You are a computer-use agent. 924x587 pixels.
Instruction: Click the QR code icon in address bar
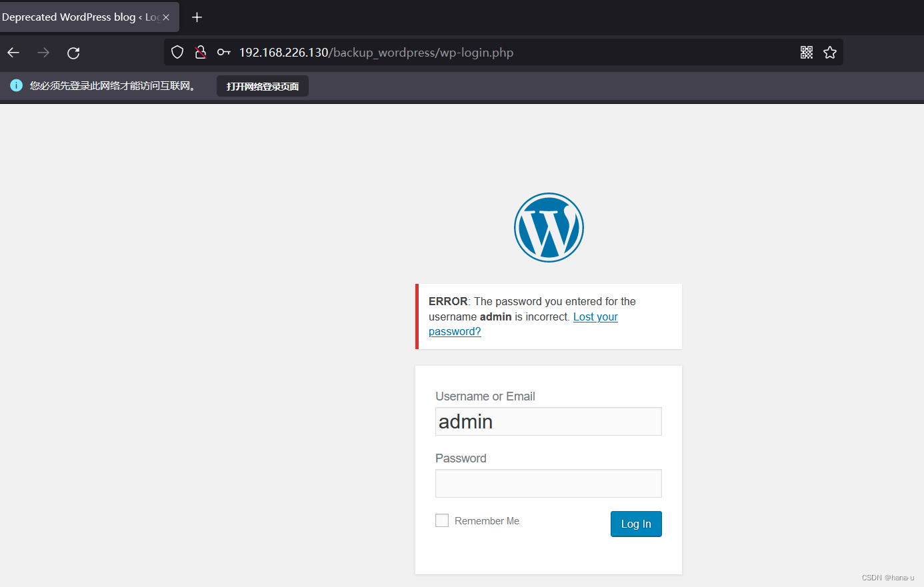click(807, 52)
